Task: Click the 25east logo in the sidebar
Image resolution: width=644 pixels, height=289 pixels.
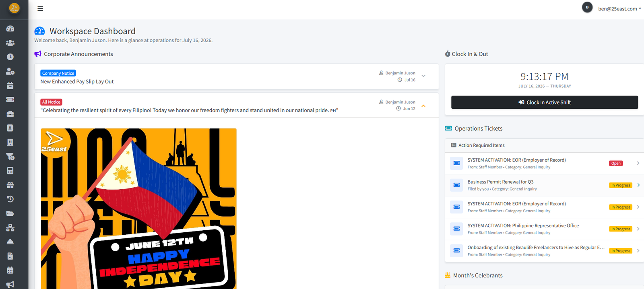Action: (x=14, y=8)
